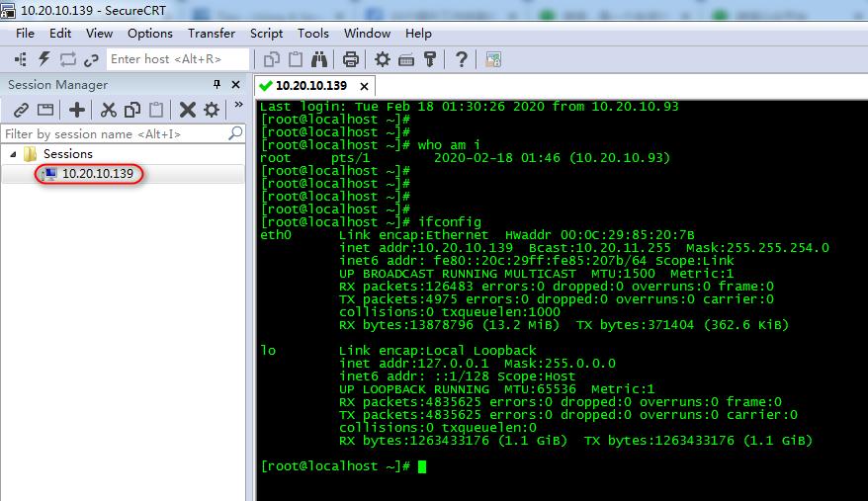Screen dimensions: 868x501
Task: Pin the Session Manager panel
Action: click(x=217, y=84)
